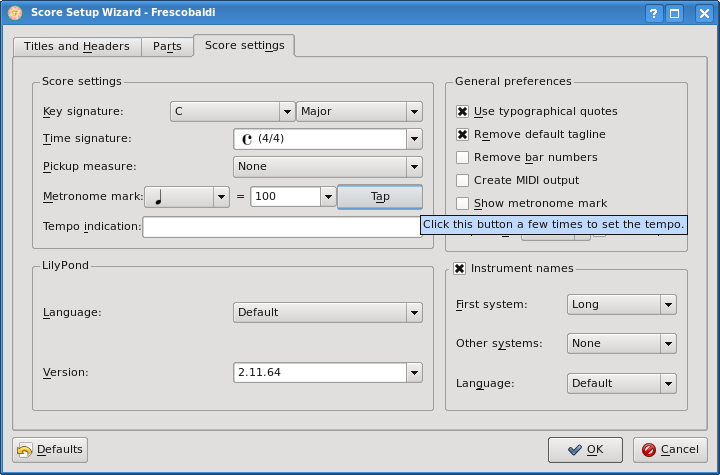The width and height of the screenshot is (720, 475).
Task: Open the LilyPond Language dropdown
Action: [328, 312]
